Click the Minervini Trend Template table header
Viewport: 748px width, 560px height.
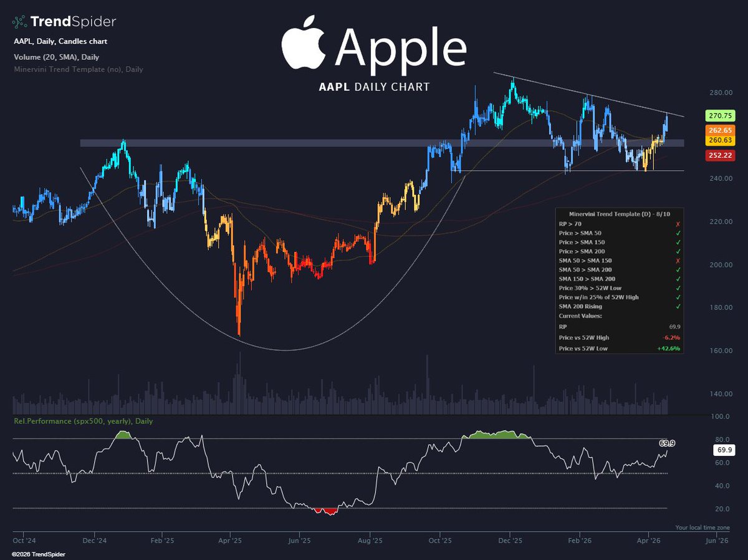click(x=620, y=213)
